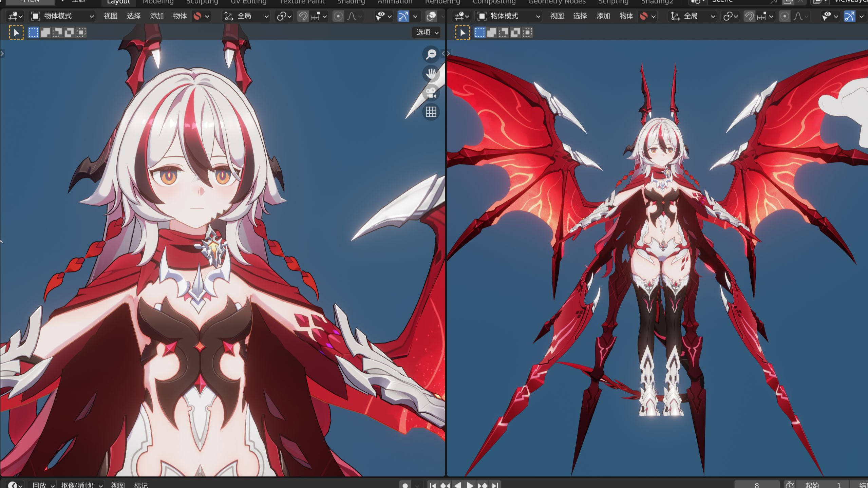Open 全局 transform orientation dropdown in left viewport
This screenshot has width=868, height=488.
246,16
